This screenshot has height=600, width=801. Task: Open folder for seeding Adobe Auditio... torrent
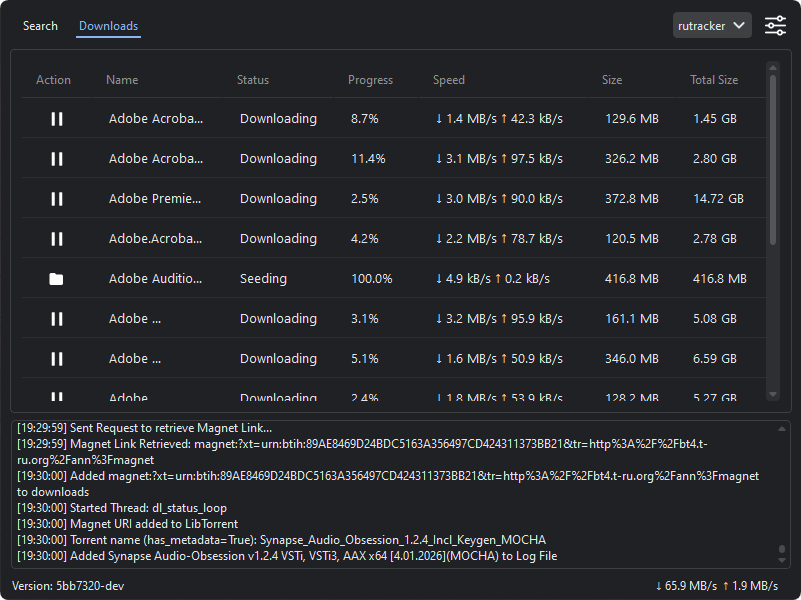pos(56,279)
